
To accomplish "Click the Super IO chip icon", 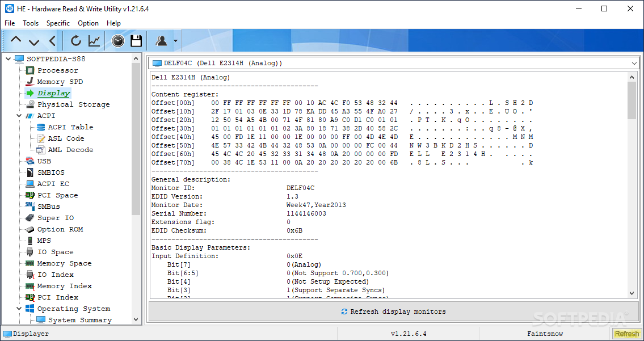I will pyautogui.click(x=30, y=218).
